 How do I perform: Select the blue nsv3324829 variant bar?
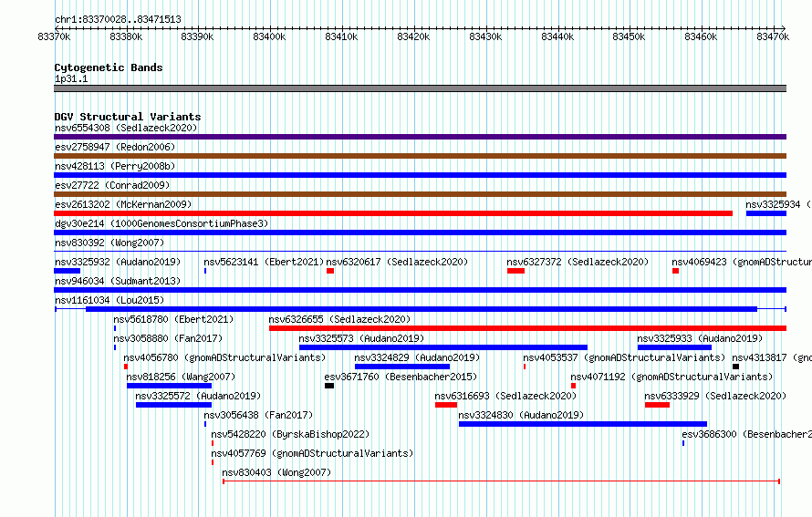pyautogui.click(x=402, y=367)
